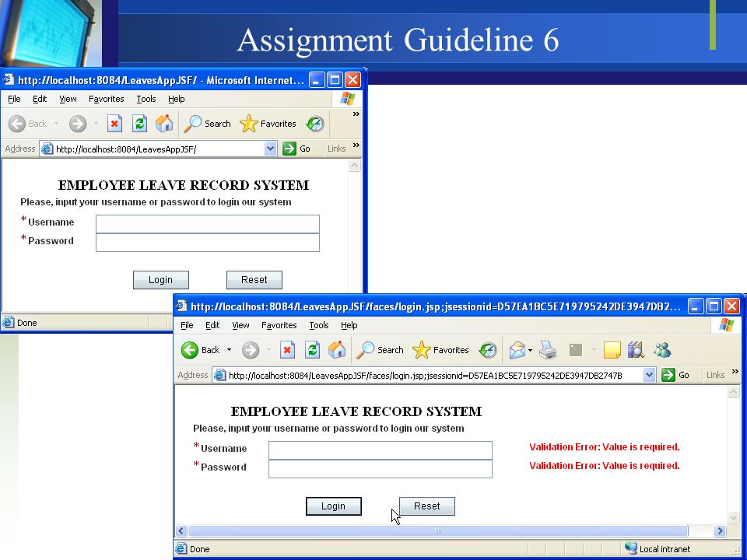The image size is (747, 560).
Task: Click Mail envelope icon in front window
Action: [x=517, y=351]
